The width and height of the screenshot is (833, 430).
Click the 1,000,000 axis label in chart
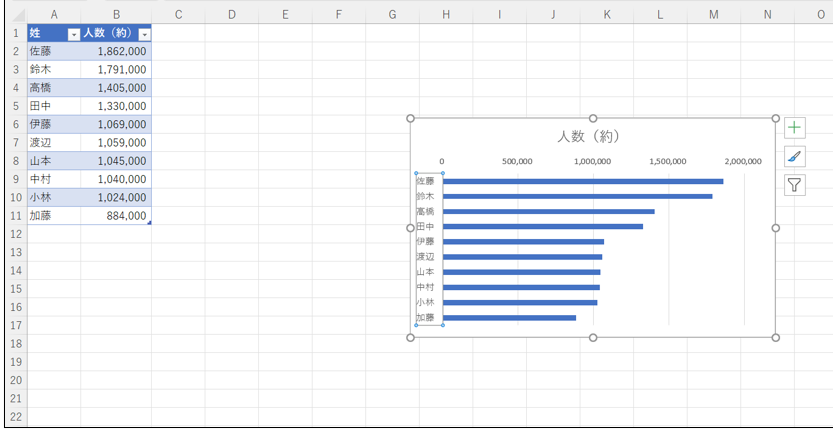[593, 162]
